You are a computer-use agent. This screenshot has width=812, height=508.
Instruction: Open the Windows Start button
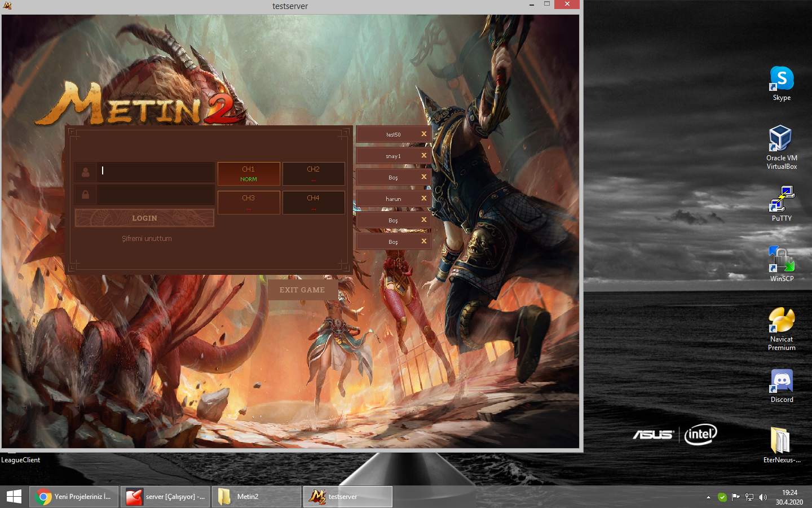pyautogui.click(x=14, y=497)
